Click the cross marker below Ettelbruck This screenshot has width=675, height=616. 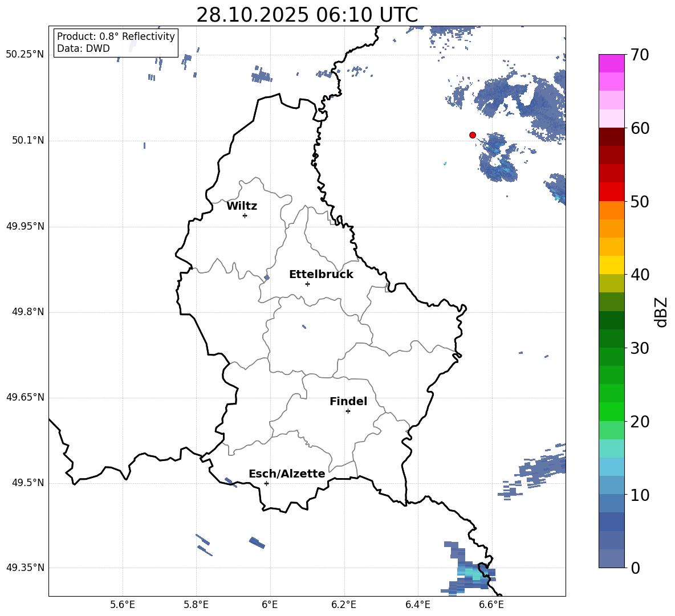pyautogui.click(x=307, y=284)
